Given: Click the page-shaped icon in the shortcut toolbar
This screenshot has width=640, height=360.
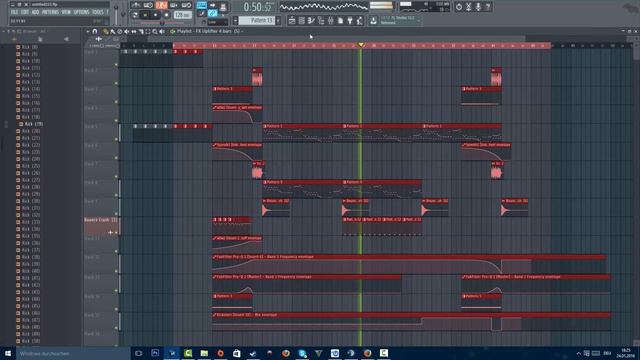Looking at the screenshot, I should pos(340,20).
